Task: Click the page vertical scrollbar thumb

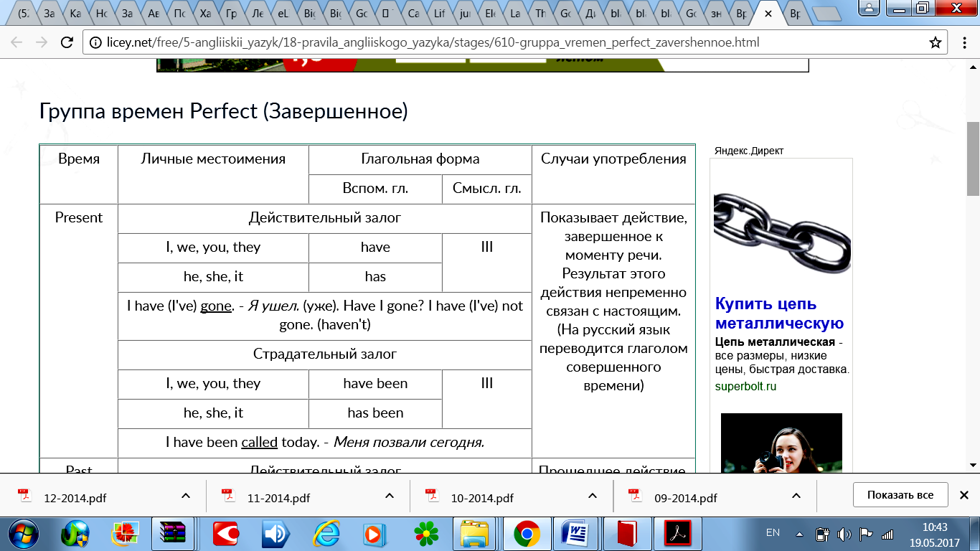Action: click(x=973, y=158)
